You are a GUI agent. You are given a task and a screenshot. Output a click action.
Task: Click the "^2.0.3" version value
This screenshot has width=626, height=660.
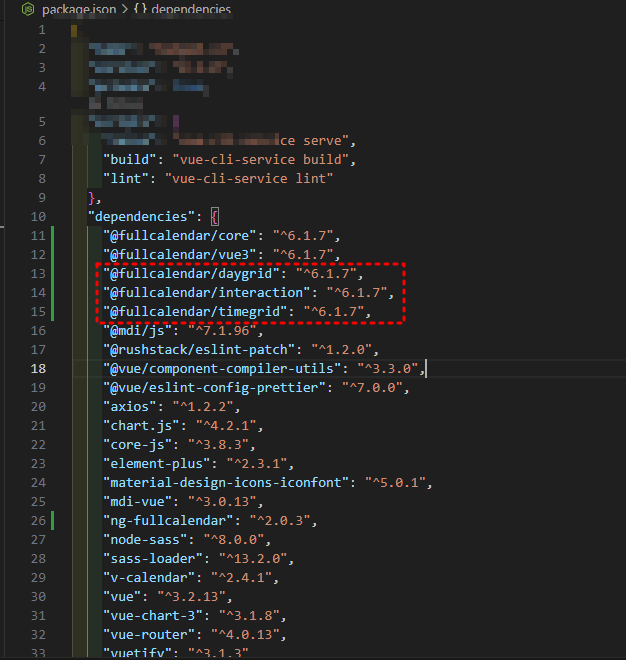(x=280, y=521)
